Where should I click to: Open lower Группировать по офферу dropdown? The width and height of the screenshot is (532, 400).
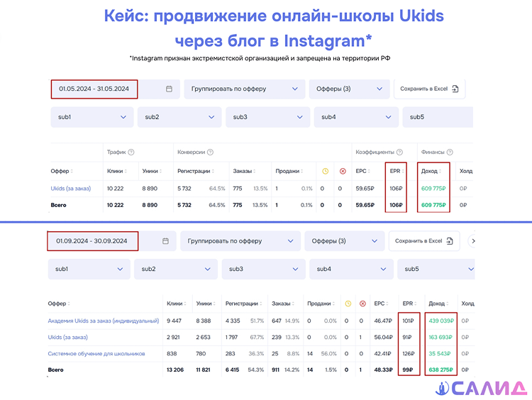(240, 241)
